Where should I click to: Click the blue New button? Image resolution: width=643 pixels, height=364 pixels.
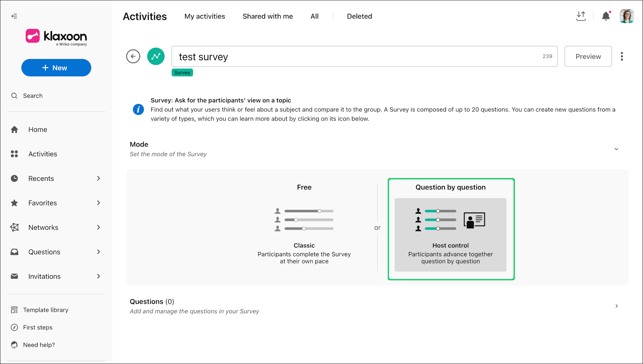(56, 68)
